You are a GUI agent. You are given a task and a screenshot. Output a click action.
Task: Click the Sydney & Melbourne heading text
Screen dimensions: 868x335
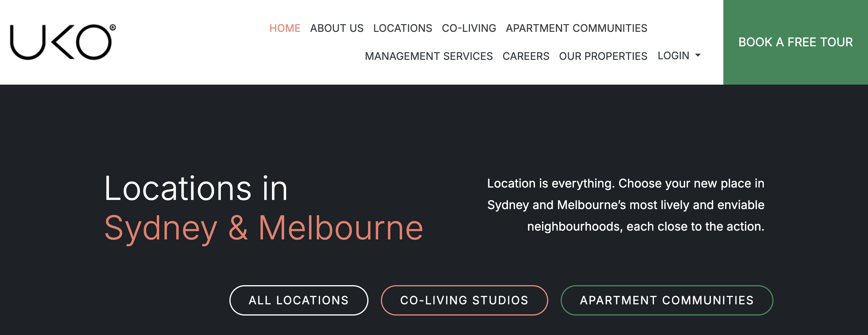point(263,228)
